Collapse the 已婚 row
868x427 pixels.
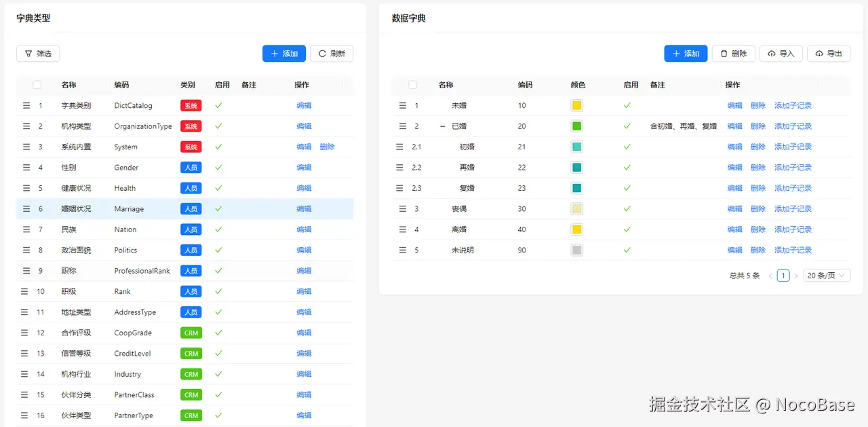click(x=443, y=126)
